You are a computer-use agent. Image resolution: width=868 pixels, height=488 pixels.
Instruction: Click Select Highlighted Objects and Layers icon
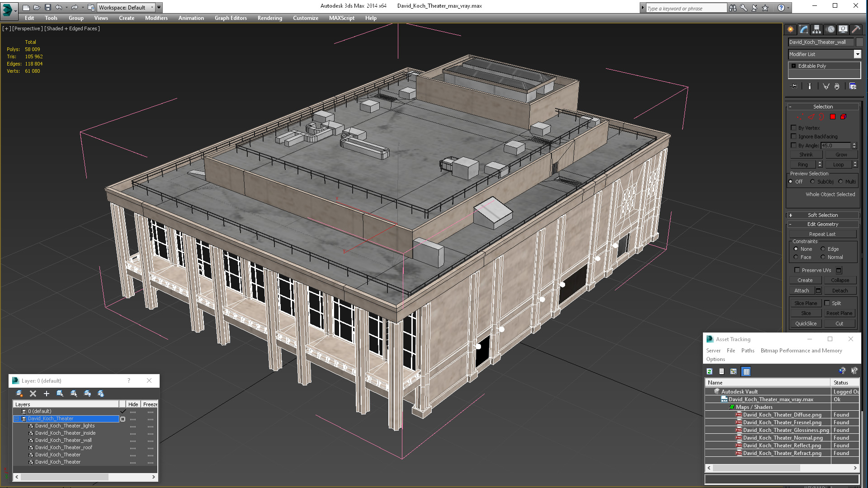(60, 394)
